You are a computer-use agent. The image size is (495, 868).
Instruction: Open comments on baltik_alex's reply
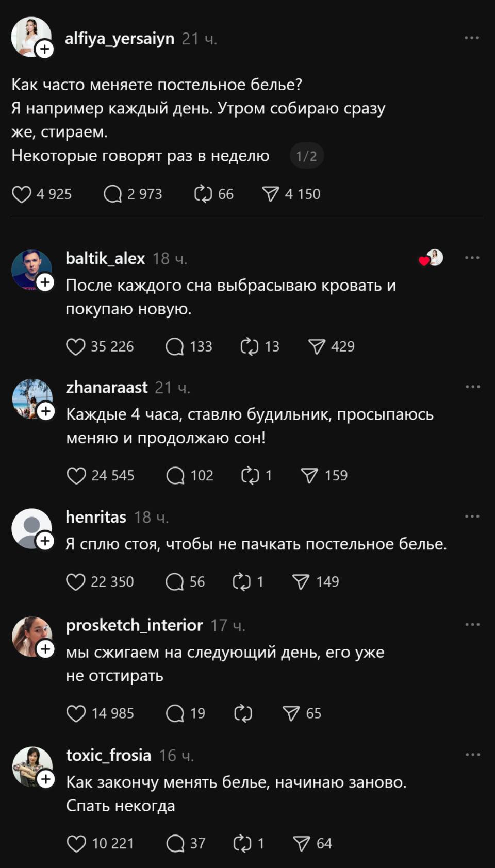(175, 346)
